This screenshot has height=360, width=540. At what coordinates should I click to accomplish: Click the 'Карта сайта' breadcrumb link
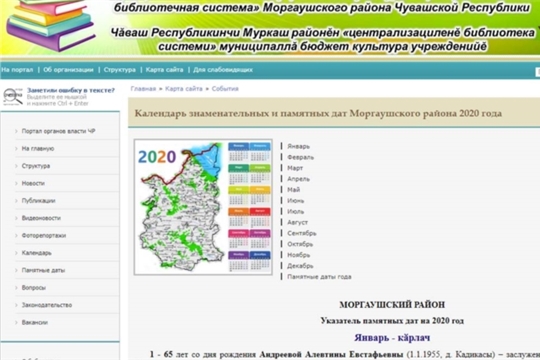[x=184, y=89]
